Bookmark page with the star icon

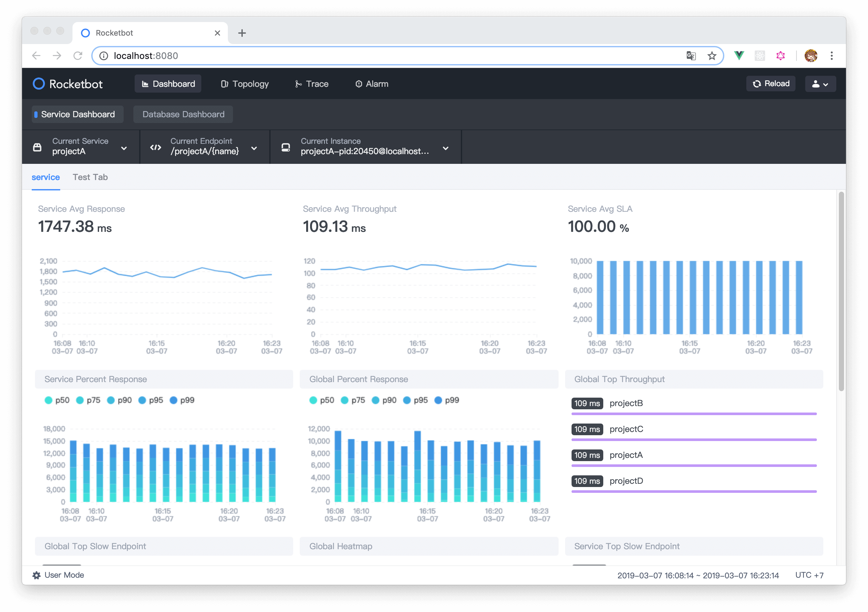pyautogui.click(x=712, y=56)
